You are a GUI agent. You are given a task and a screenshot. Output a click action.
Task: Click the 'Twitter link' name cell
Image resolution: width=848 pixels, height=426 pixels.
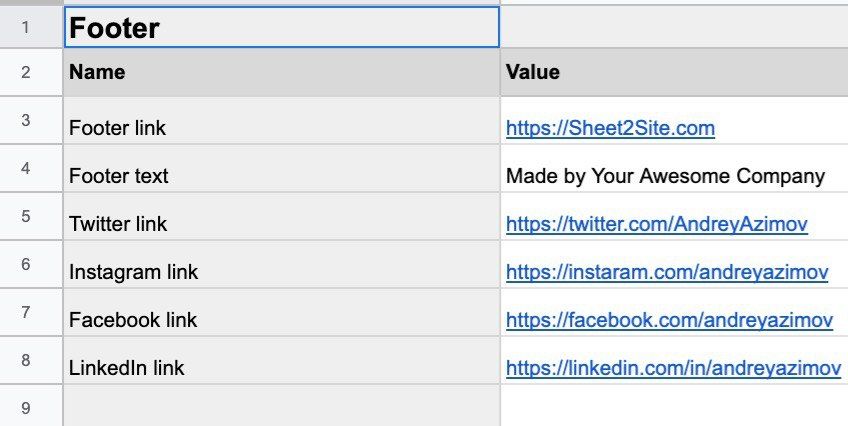pos(281,224)
